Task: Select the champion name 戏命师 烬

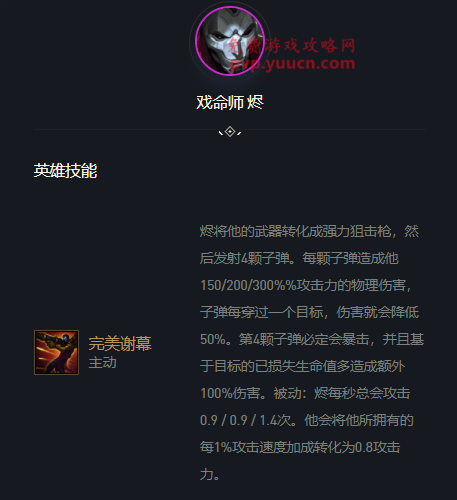Action: (x=230, y=102)
